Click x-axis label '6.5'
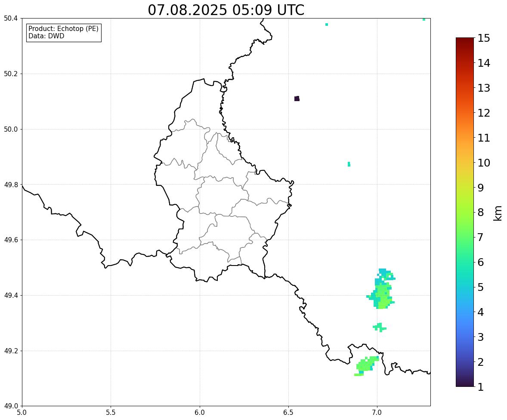This screenshot has height=420, width=507. click(x=288, y=413)
